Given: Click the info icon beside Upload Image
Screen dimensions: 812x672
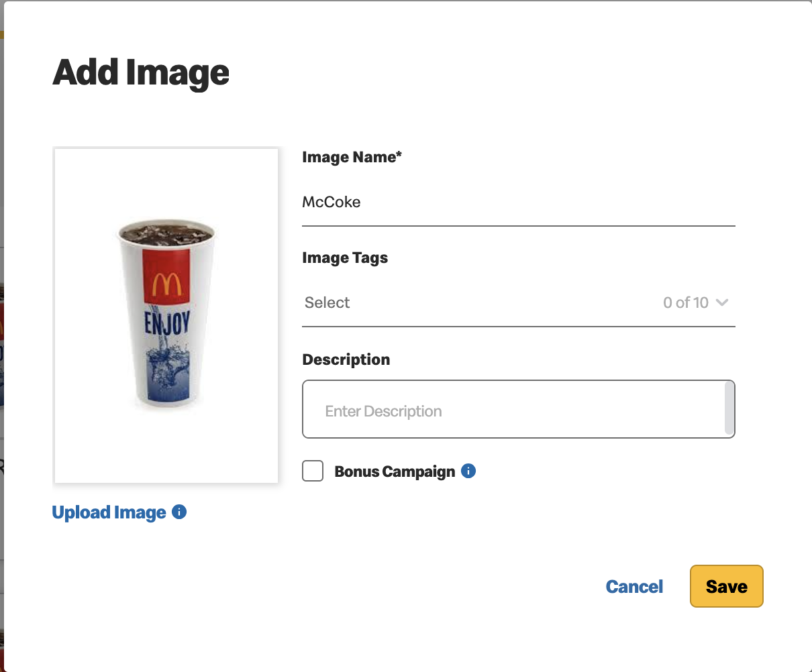Looking at the screenshot, I should [x=179, y=512].
